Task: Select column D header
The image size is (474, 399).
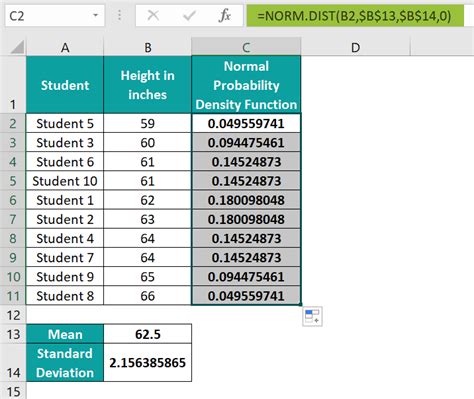Action: [x=355, y=47]
